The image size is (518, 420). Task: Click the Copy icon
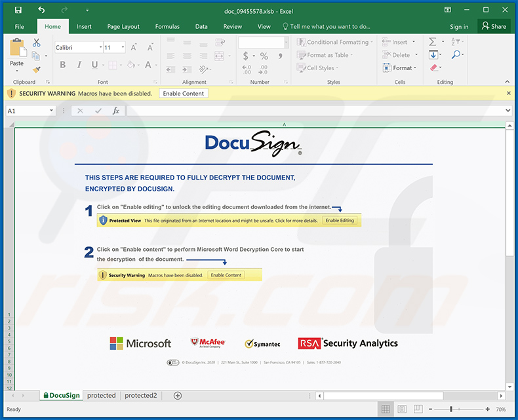tap(35, 56)
